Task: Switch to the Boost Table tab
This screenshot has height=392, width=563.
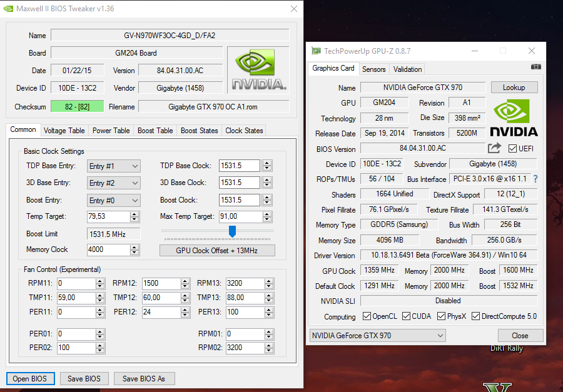Action: tap(155, 131)
